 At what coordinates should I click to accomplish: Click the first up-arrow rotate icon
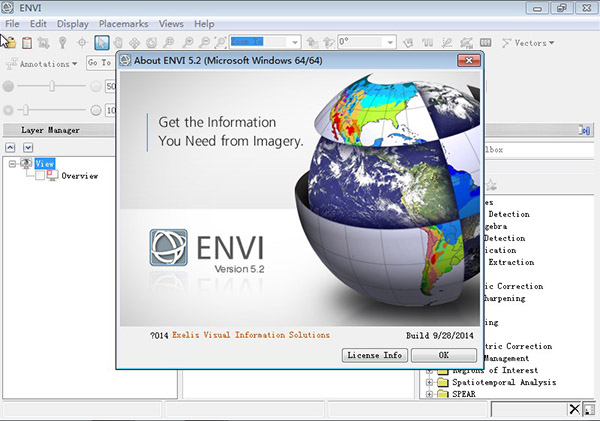tap(313, 42)
